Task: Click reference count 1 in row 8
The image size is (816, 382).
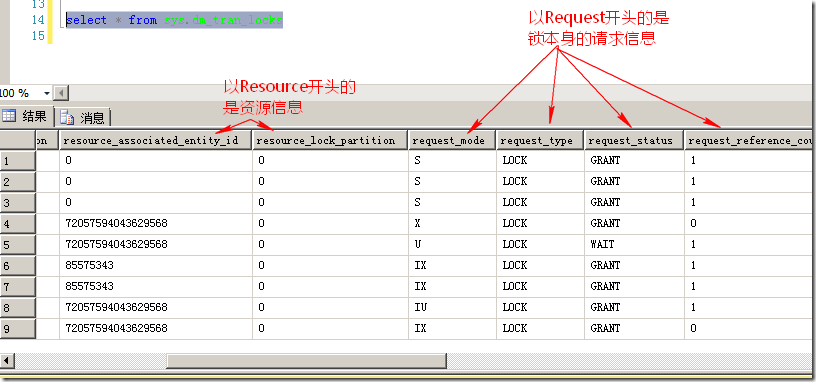Action: (750, 308)
